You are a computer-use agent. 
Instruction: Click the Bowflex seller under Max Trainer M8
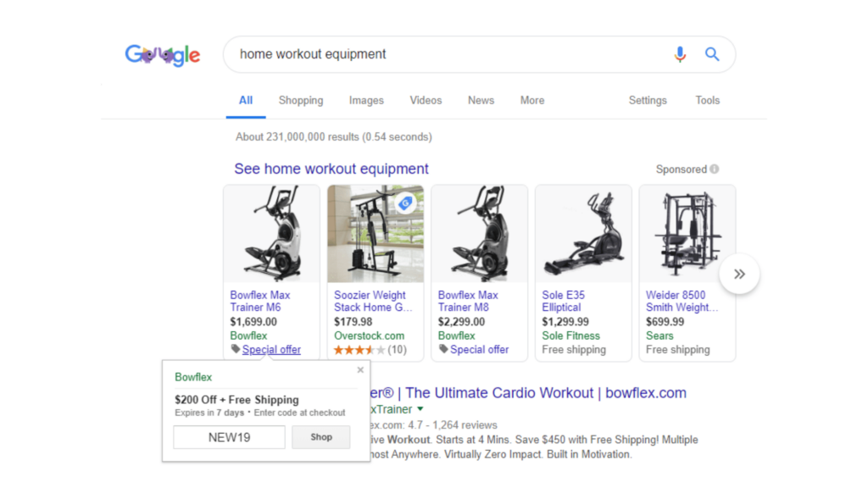pos(457,335)
